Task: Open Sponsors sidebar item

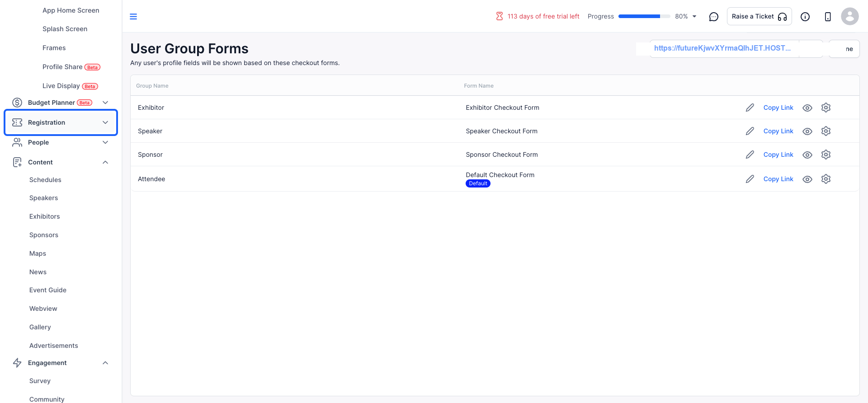Action: 44,235
